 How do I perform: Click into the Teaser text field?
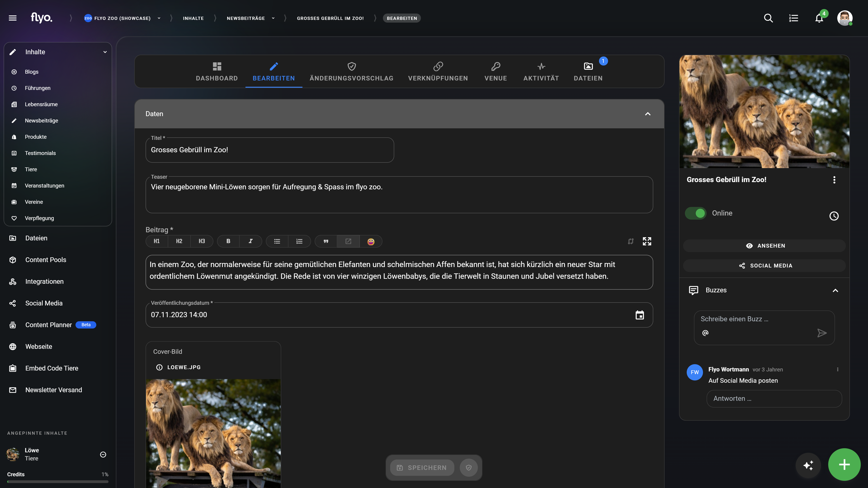[399, 195]
